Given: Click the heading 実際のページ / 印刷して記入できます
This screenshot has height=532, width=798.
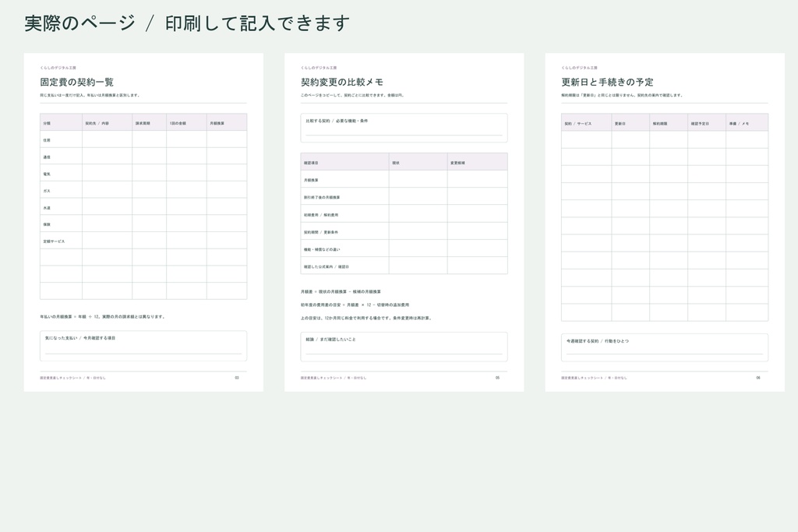Looking at the screenshot, I should (187, 23).
